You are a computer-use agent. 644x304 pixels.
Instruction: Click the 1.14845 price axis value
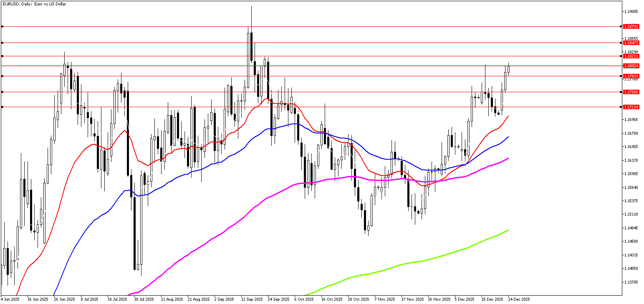tap(631, 228)
